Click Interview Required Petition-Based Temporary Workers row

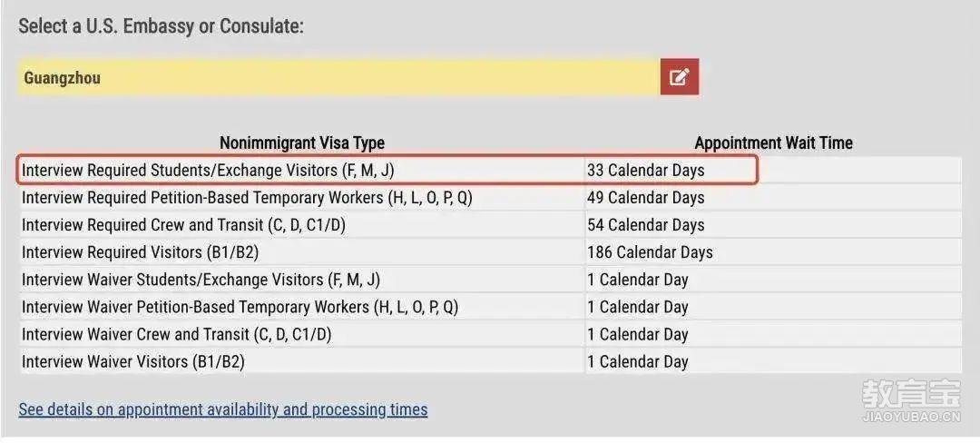tap(491, 198)
